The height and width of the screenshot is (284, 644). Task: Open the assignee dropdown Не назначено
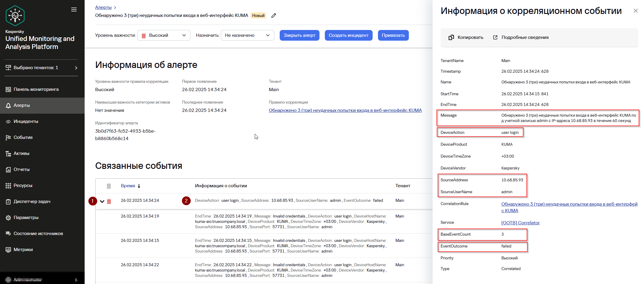[x=248, y=35]
